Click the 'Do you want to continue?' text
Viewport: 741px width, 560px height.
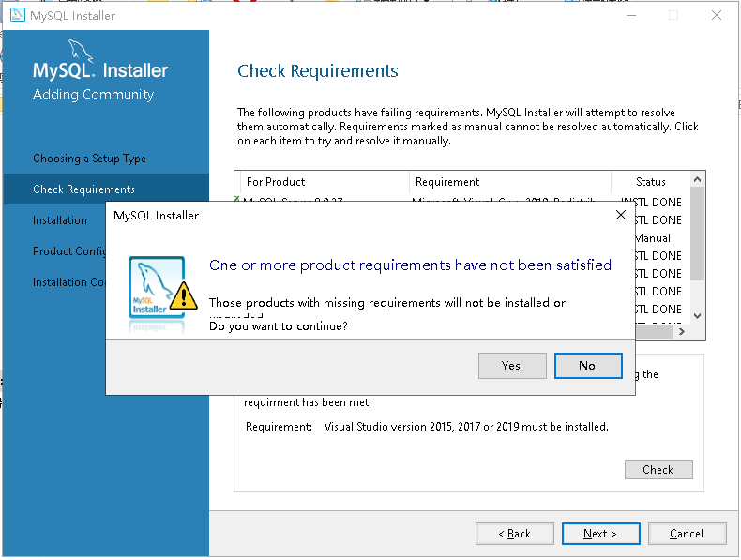(x=279, y=326)
